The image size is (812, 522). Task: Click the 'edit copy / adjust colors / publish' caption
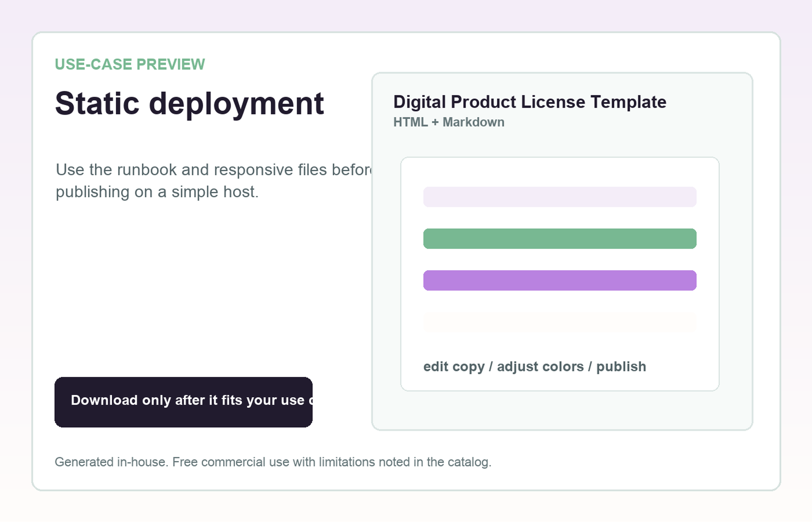pyautogui.click(x=535, y=367)
